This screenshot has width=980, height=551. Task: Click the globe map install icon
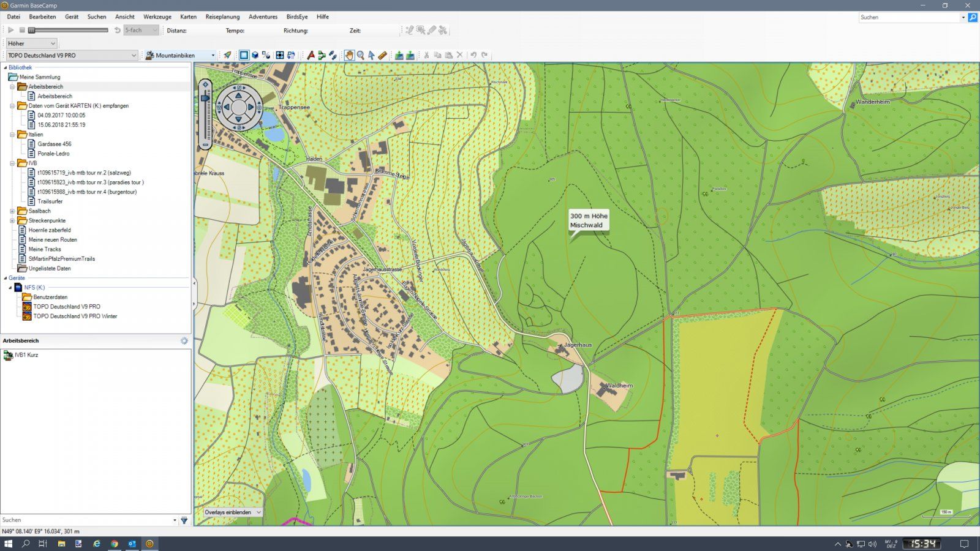click(x=291, y=55)
